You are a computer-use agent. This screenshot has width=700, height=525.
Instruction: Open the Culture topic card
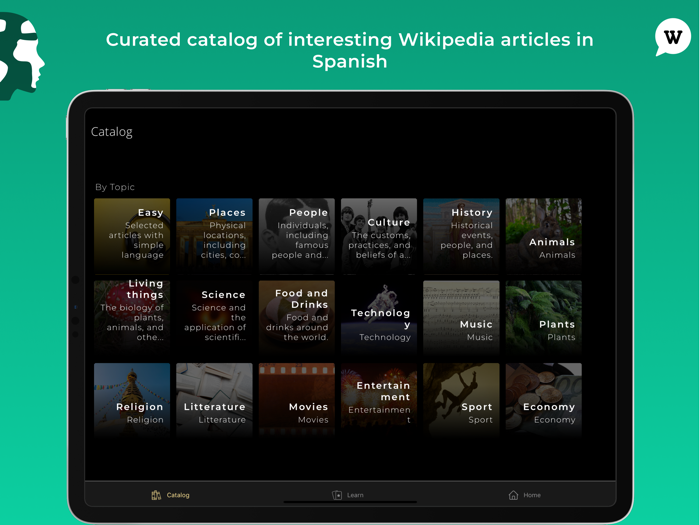[379, 236]
